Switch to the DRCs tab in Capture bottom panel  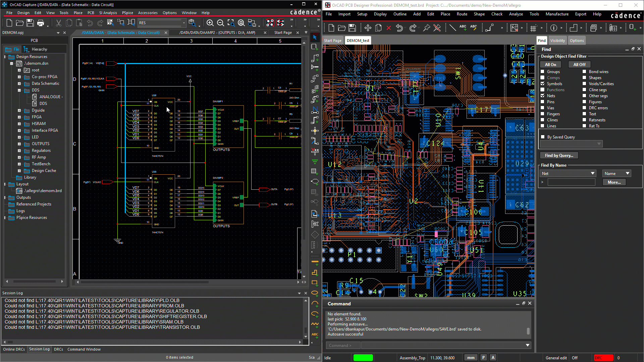(x=58, y=349)
